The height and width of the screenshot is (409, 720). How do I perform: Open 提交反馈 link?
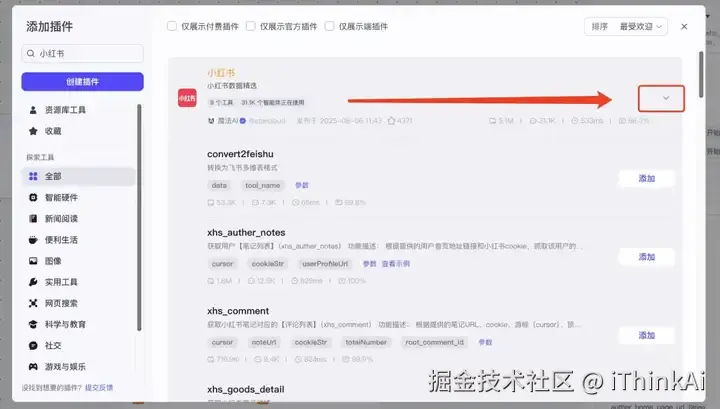coord(99,388)
